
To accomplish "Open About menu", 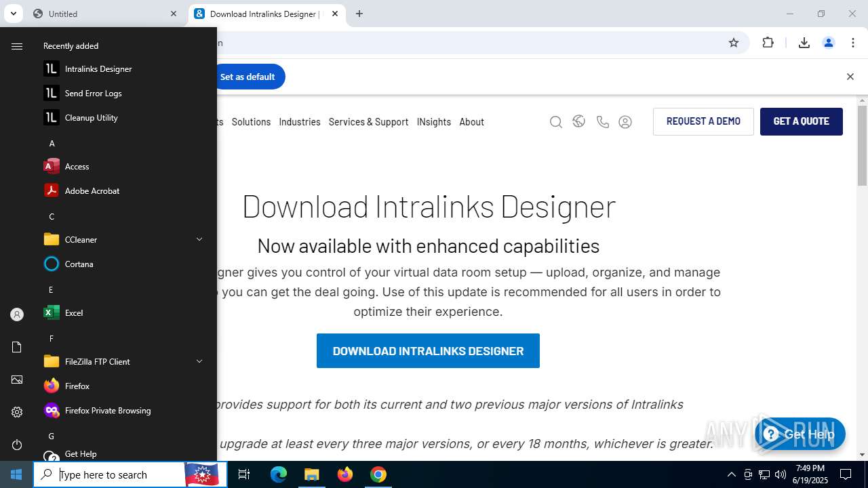I will [471, 122].
